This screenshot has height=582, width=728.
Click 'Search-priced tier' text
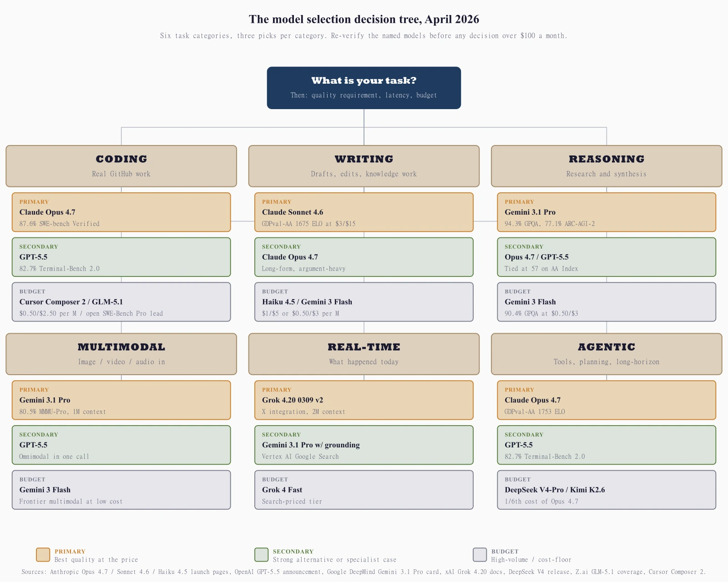(x=292, y=502)
